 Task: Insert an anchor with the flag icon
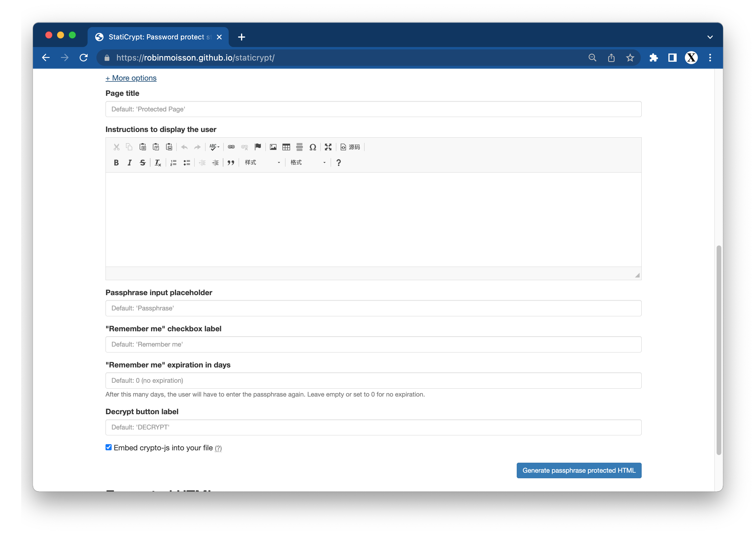(x=257, y=147)
